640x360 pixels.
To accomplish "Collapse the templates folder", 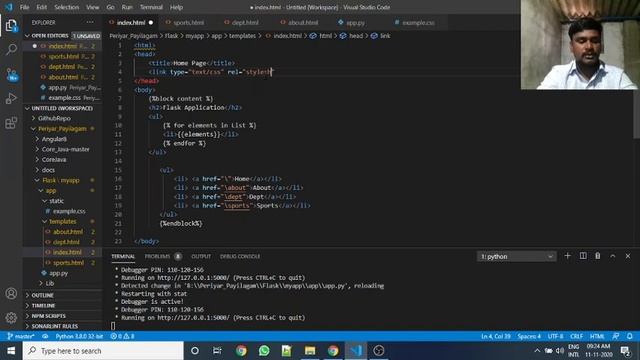I will [x=62, y=221].
